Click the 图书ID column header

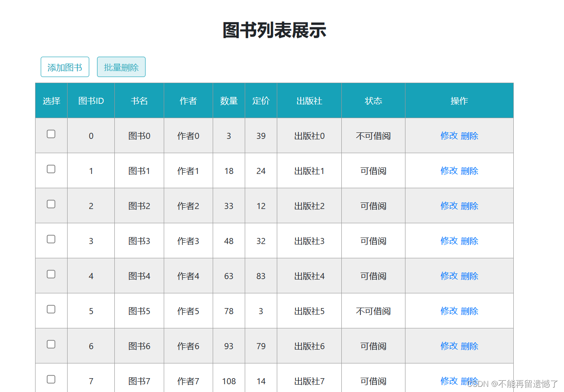[x=91, y=101]
